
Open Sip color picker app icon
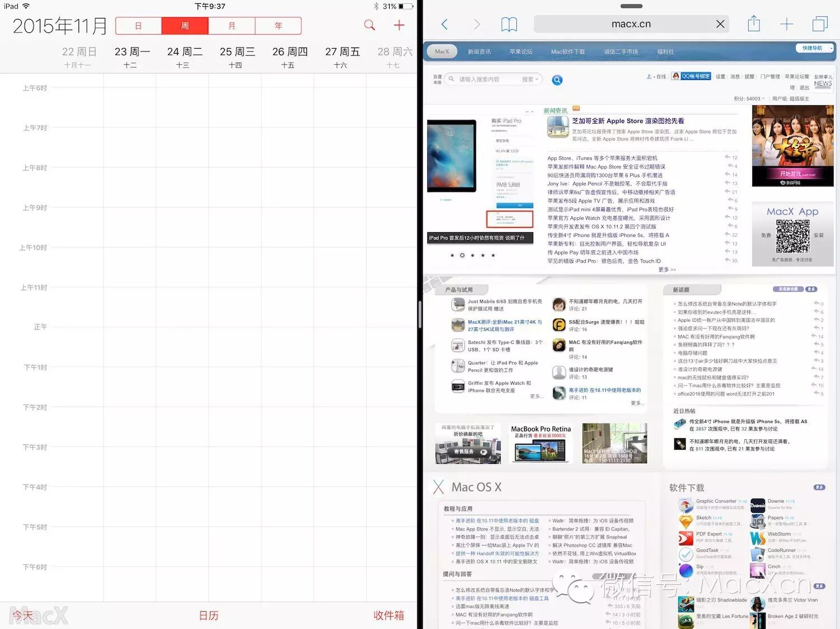pyautogui.click(x=686, y=570)
